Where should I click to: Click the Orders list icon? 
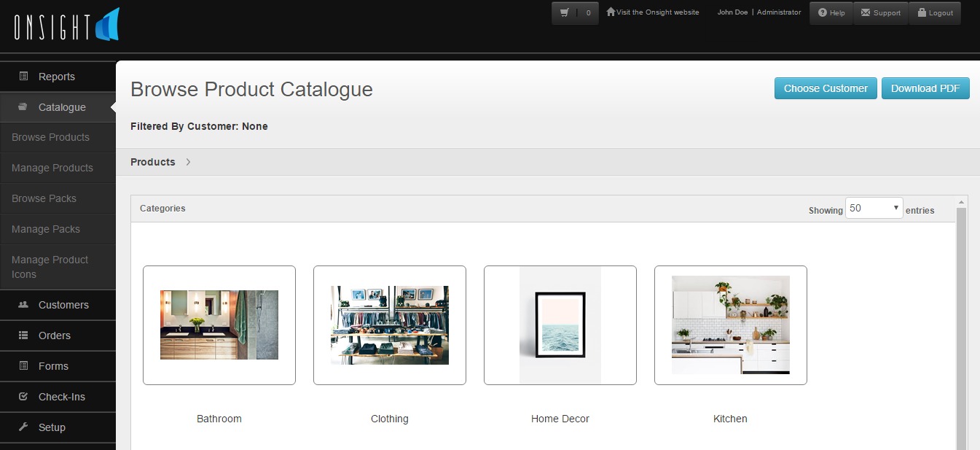click(x=23, y=335)
